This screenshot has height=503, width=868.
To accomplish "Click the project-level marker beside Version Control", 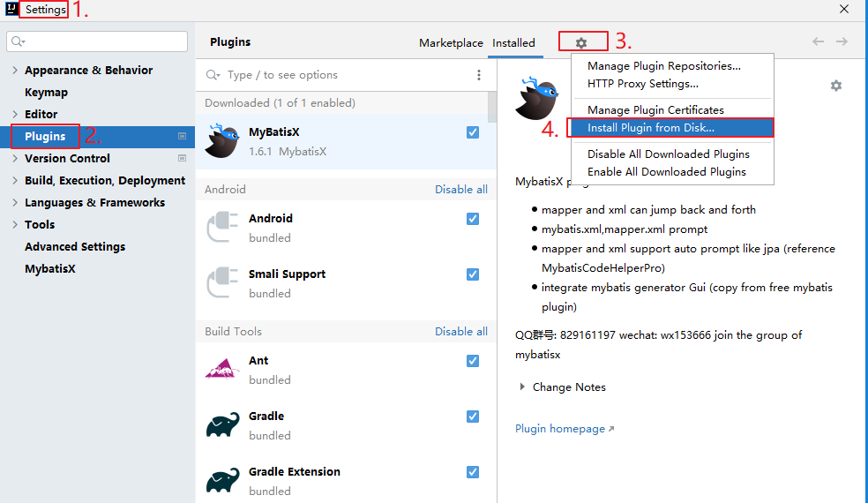I will [x=182, y=159].
